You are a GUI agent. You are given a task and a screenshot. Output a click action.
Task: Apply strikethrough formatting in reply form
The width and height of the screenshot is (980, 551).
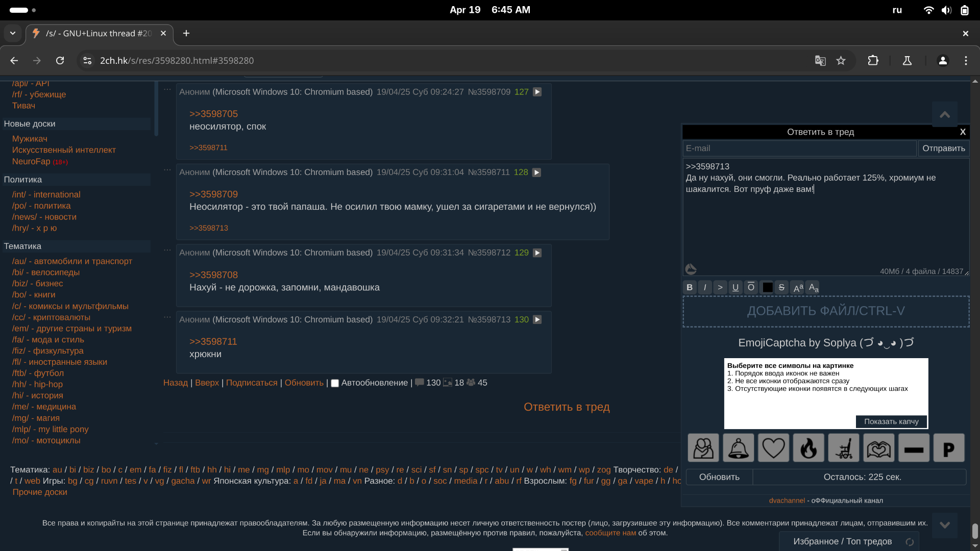[781, 287]
